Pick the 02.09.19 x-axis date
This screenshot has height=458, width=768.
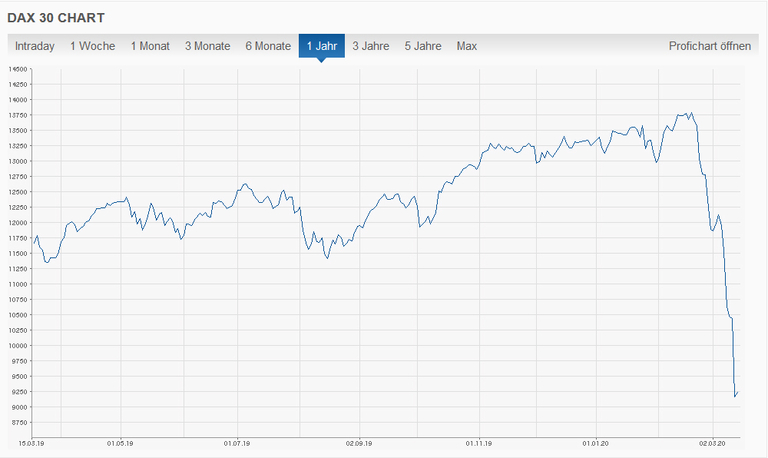coord(359,442)
